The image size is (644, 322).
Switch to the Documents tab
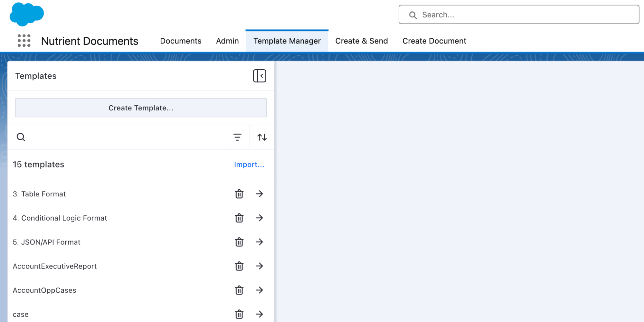[x=181, y=41]
